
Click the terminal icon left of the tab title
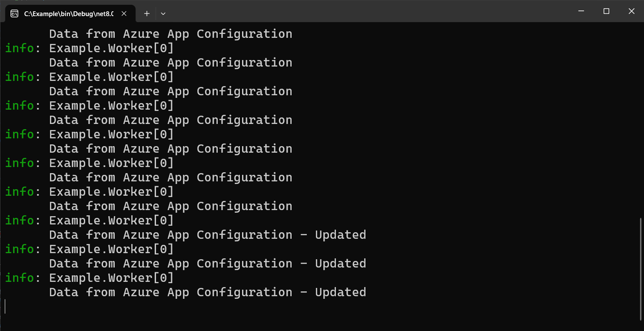[x=14, y=13]
